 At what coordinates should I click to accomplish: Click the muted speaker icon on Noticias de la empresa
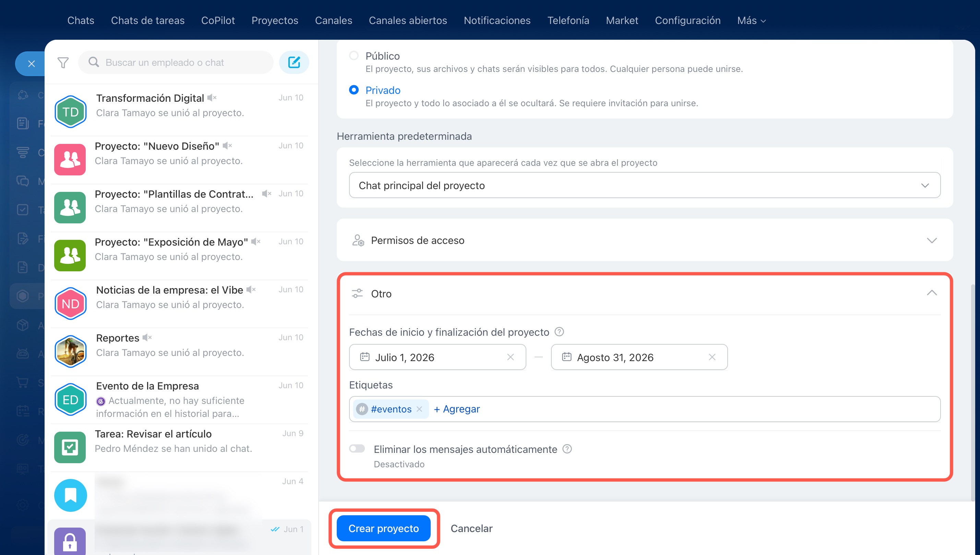click(251, 290)
